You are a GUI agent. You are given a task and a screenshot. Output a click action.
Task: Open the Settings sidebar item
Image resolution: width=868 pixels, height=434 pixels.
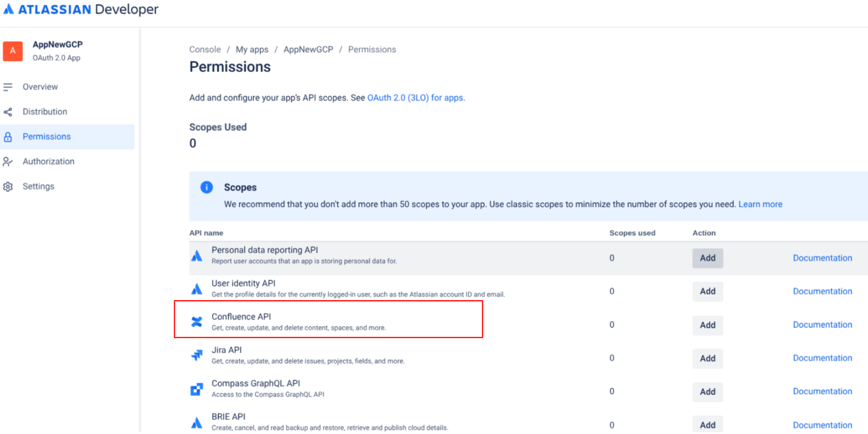(67, 187)
